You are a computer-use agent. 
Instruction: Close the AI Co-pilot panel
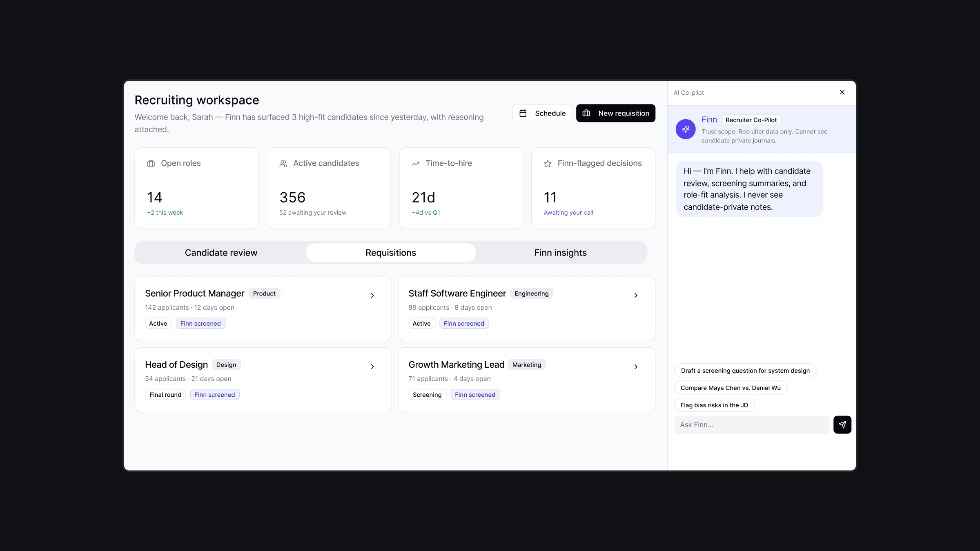coord(842,92)
